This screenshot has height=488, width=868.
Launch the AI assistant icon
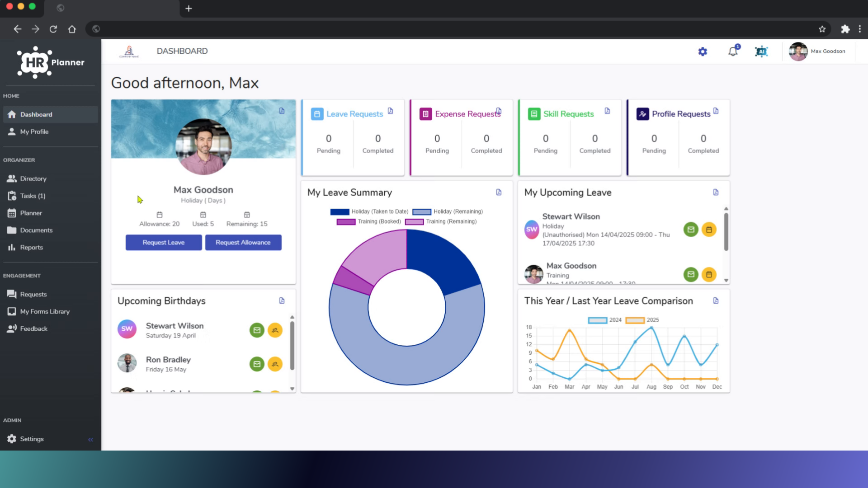pos(761,52)
